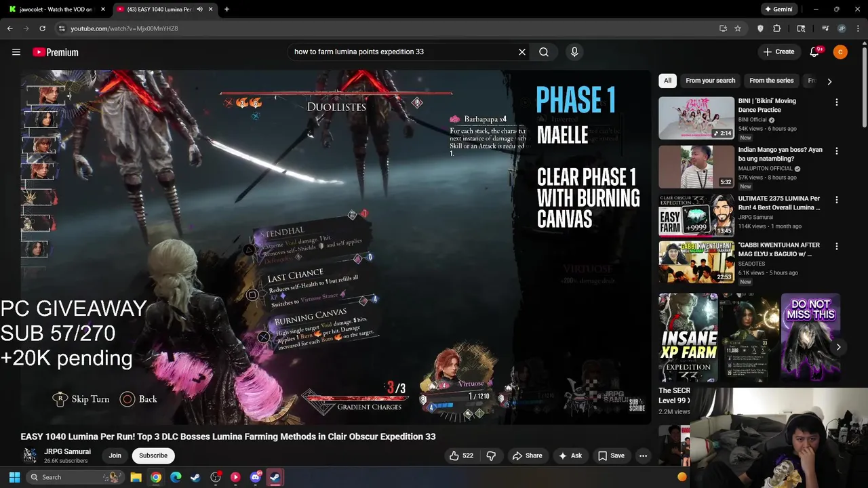Switch to the jawocolet VOD tab
868x488 pixels.
pos(56,9)
